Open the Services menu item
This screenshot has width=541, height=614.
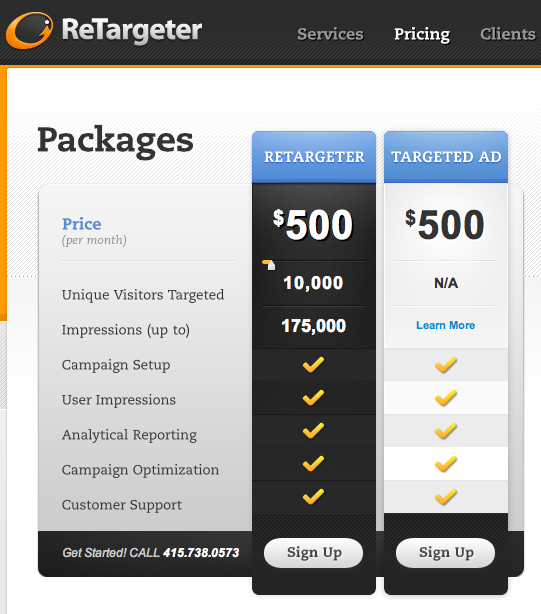coord(330,34)
